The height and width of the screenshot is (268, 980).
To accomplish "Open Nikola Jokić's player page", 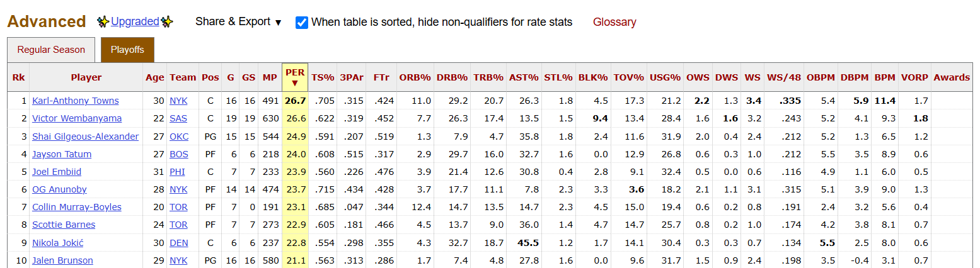I will pos(58,243).
